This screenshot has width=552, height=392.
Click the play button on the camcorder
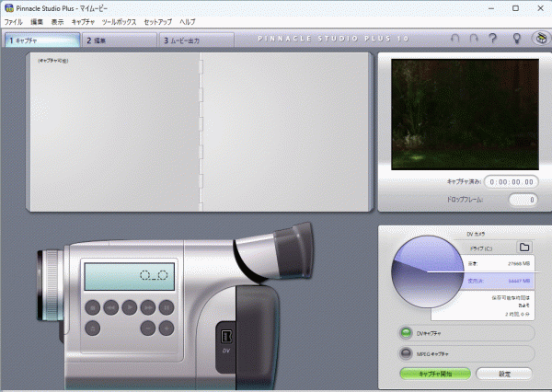(x=130, y=307)
